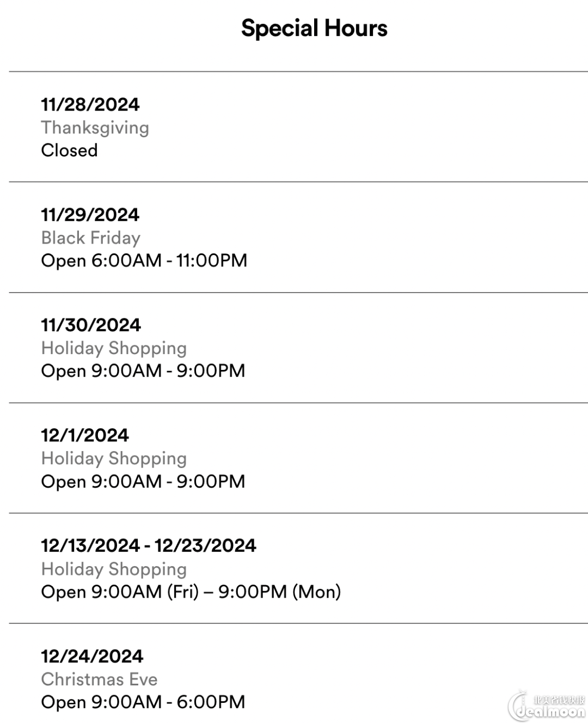Select the 12/24/2024 date entry
Screen dimensions: 588x723
[92, 656]
